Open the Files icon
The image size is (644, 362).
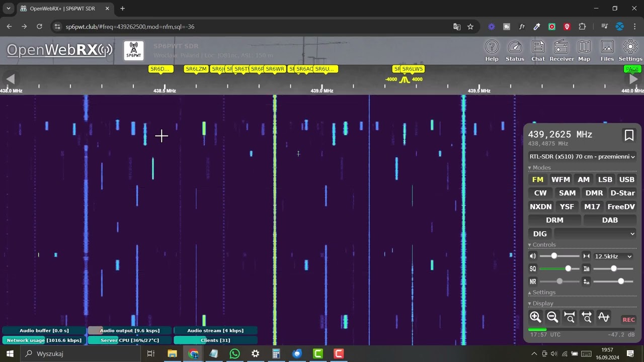pos(607,51)
